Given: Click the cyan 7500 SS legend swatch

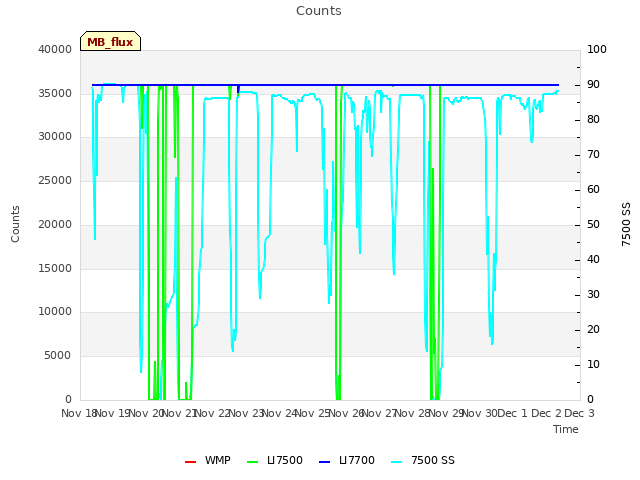Looking at the screenshot, I should 397,462.
